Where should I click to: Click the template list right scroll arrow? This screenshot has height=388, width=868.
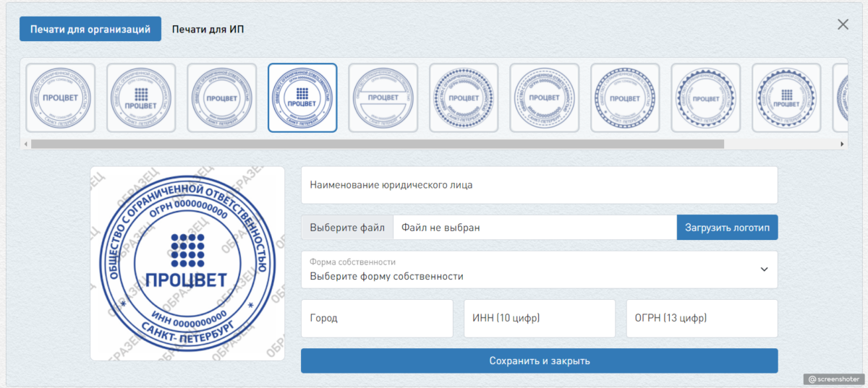pyautogui.click(x=842, y=145)
